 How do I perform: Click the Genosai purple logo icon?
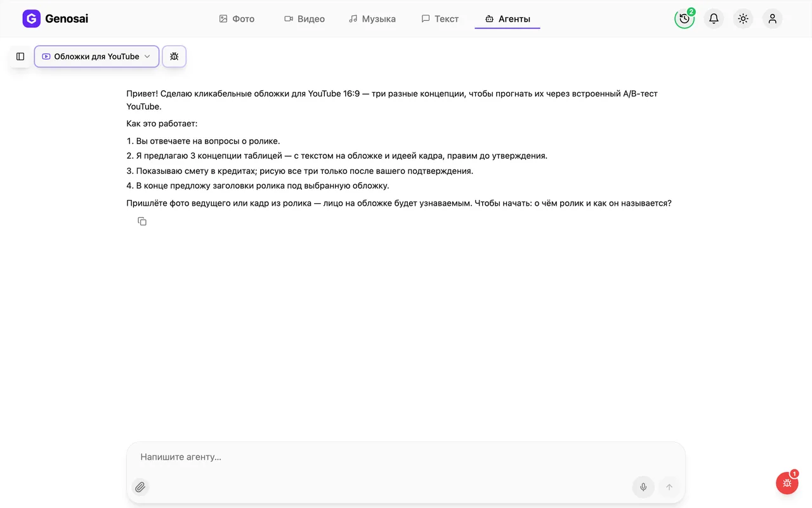(x=31, y=18)
